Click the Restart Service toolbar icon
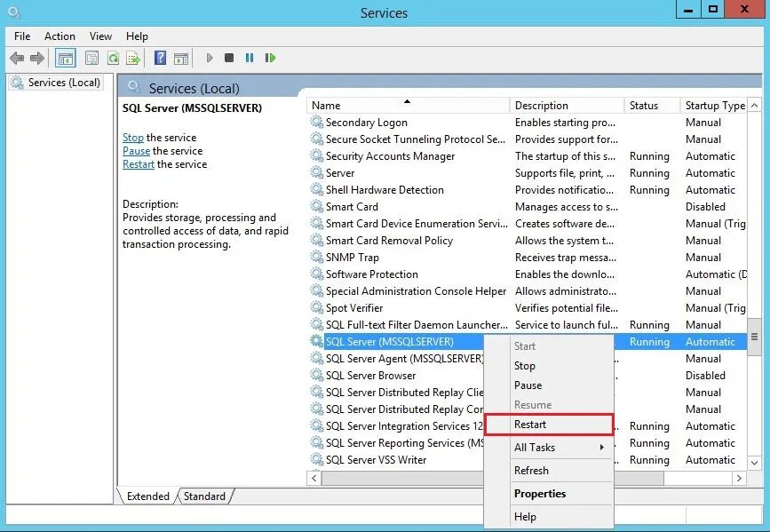770x532 pixels. click(270, 58)
